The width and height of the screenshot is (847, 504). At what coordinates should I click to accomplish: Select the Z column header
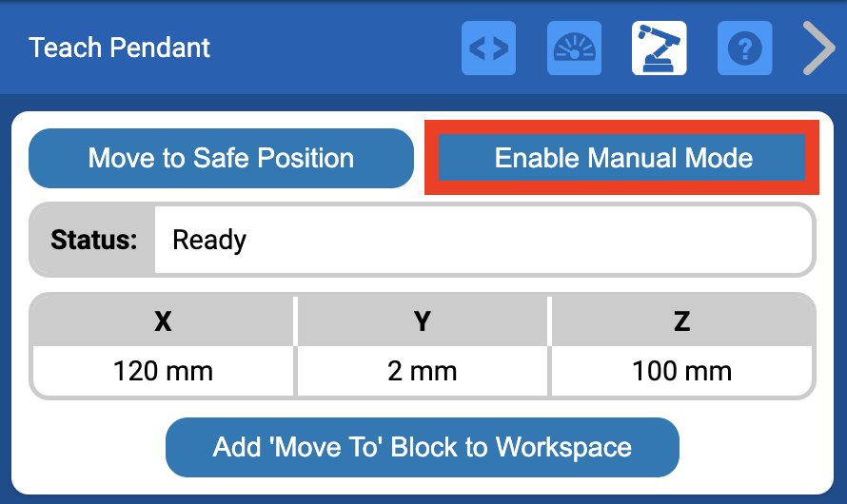pos(681,322)
